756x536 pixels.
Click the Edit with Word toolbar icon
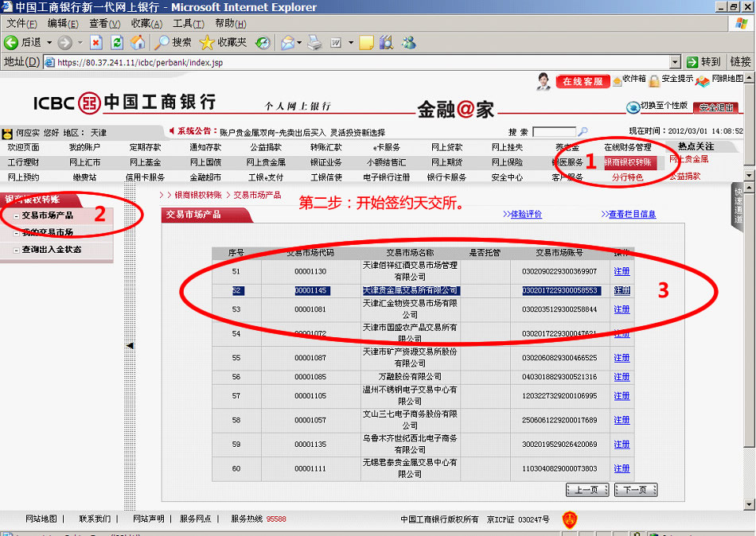336,43
